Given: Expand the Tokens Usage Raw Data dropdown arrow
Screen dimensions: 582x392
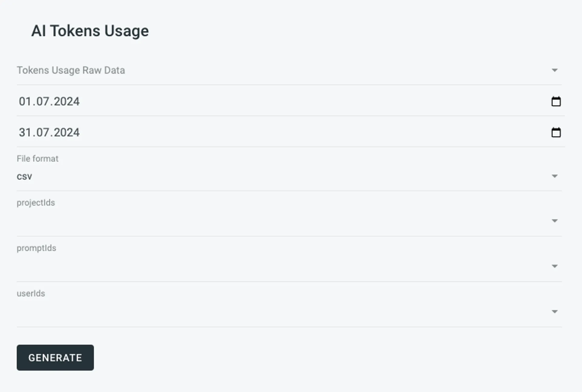Looking at the screenshot, I should coord(554,70).
